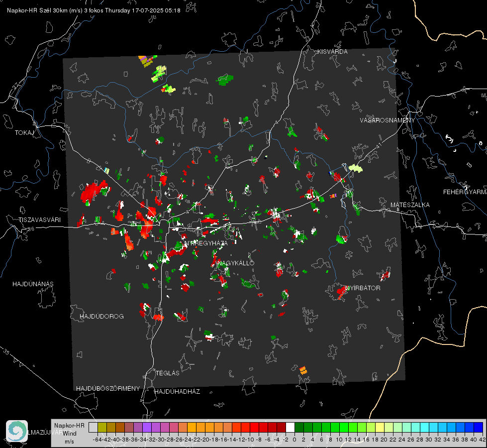Click the FEHÉRGYARMAT label at the right edge
This screenshot has height=448, width=487.
coord(465,192)
